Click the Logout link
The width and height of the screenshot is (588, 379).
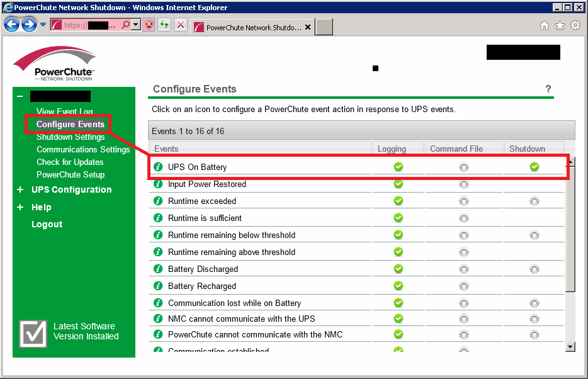[47, 224]
